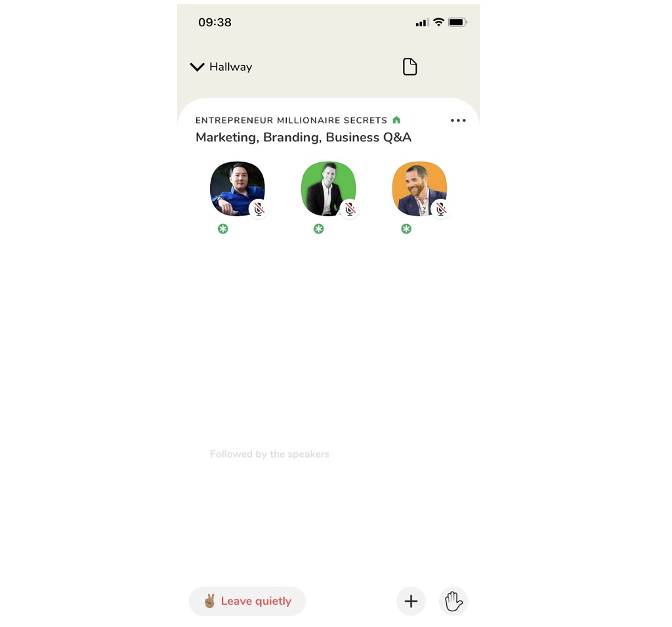Image resolution: width=672 pixels, height=627 pixels.
Task: Open the three-dots room options menu
Action: tap(458, 121)
